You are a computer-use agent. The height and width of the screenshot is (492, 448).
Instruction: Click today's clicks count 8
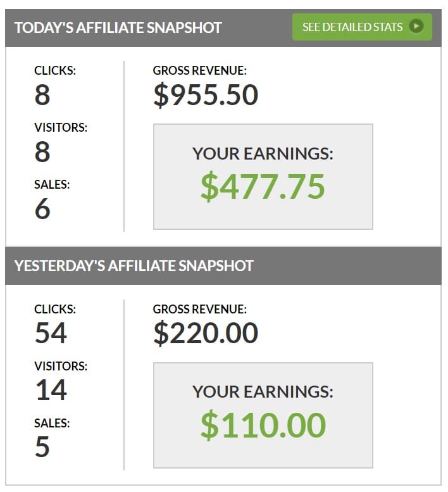click(x=42, y=95)
